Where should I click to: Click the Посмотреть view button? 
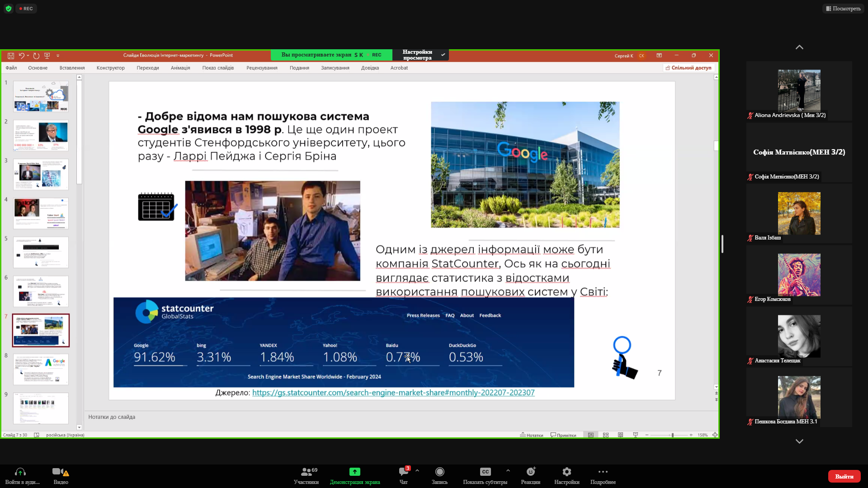[843, 9]
